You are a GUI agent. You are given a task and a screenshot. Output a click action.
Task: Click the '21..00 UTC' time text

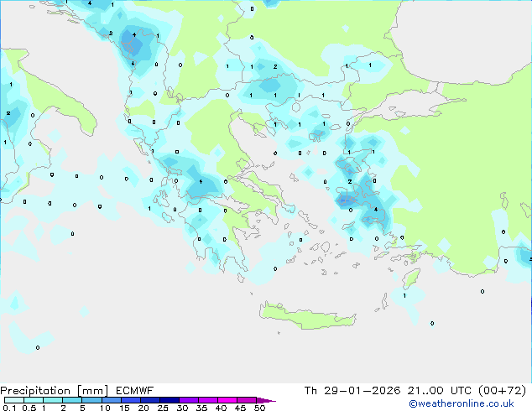tap(439, 391)
